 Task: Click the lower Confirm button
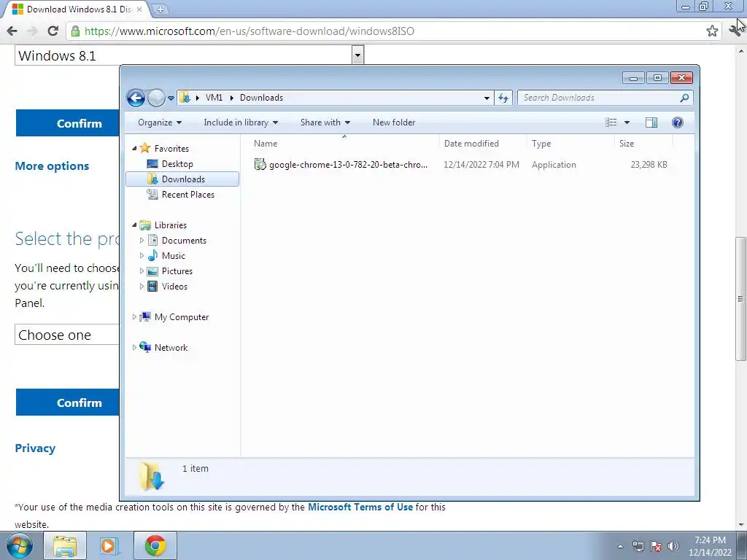pos(67,402)
